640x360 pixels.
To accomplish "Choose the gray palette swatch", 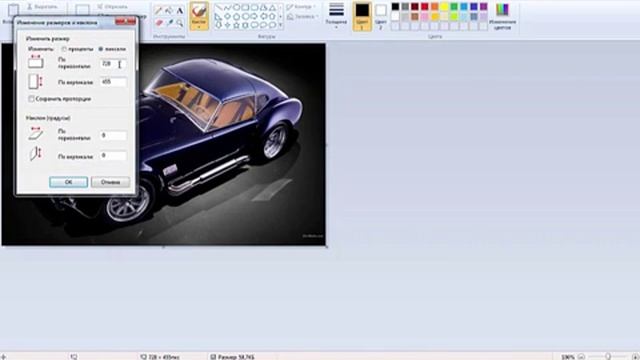I will tap(405, 7).
